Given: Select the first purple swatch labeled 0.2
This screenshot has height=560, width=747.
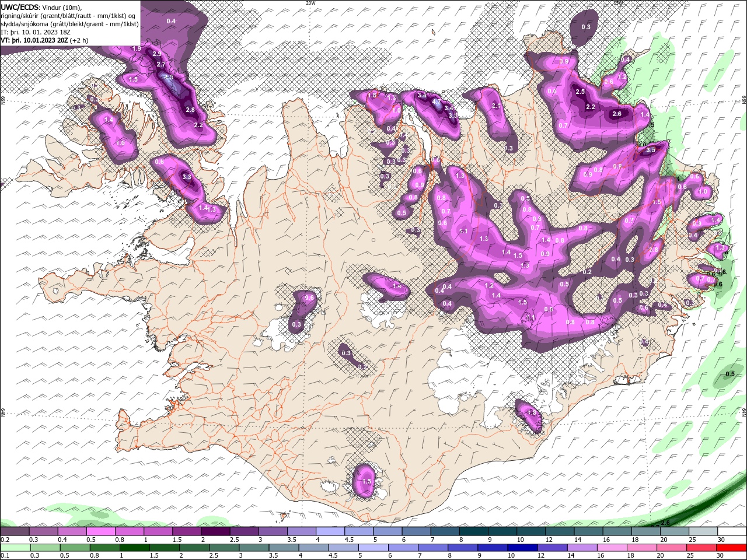Looking at the screenshot, I should 15,531.
